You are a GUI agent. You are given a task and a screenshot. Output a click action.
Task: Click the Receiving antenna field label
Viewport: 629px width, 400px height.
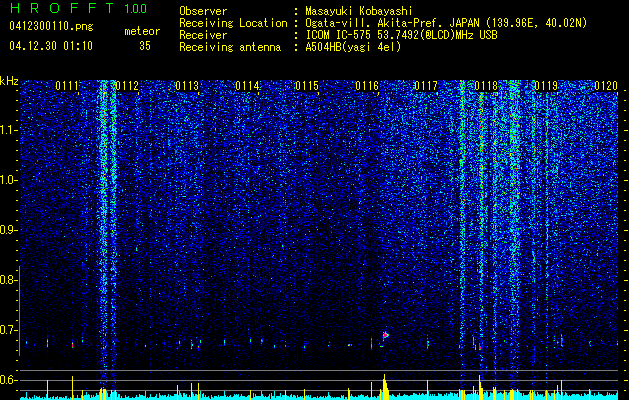click(x=230, y=47)
